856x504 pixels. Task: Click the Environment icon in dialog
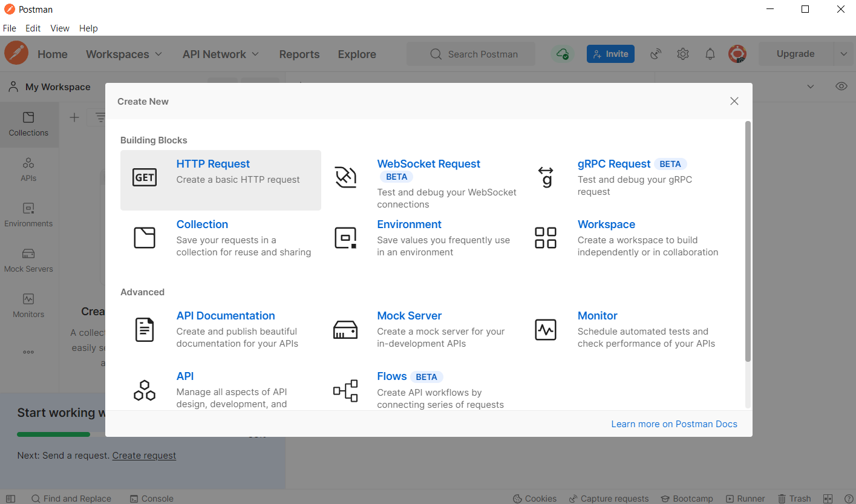345,238
